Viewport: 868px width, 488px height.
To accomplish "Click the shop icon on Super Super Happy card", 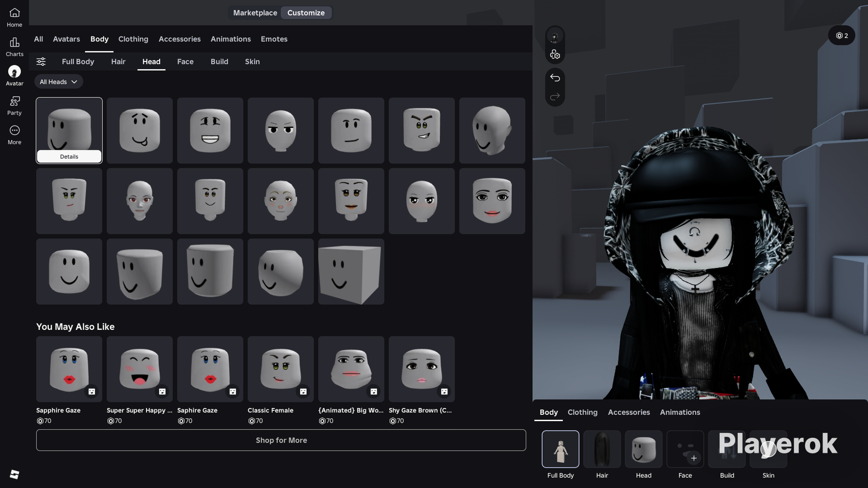I will (x=162, y=391).
